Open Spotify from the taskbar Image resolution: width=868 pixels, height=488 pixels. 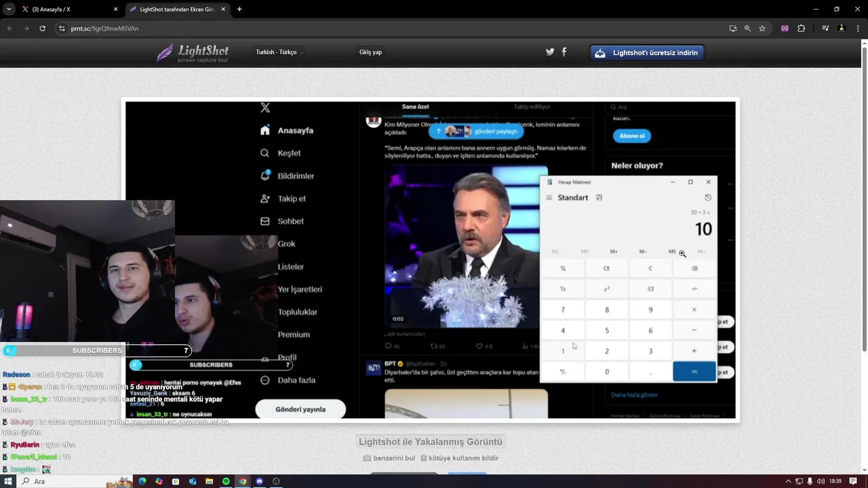pos(226,481)
